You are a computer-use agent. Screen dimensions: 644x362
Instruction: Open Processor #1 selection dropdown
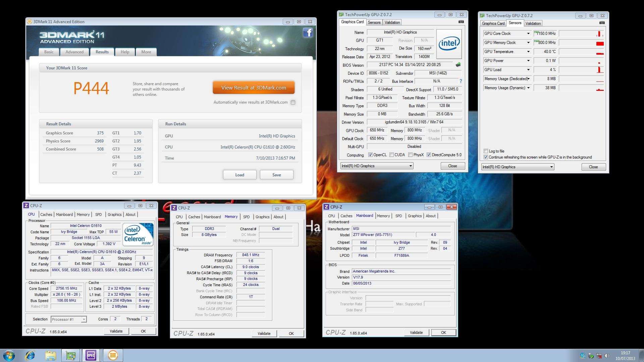pyautogui.click(x=69, y=319)
